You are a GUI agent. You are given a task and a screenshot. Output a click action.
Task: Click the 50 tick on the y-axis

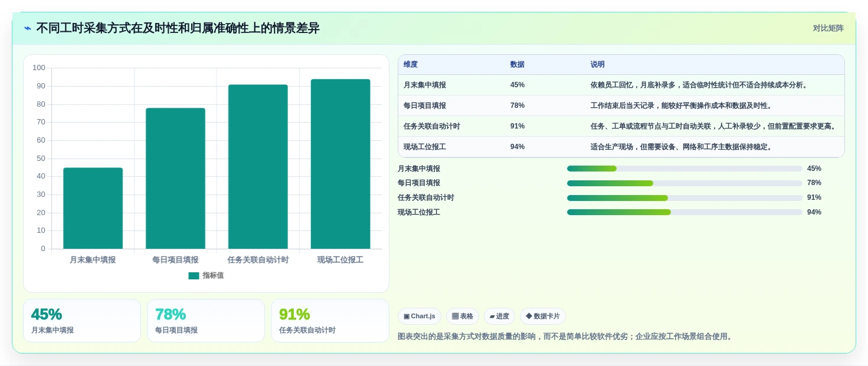tap(41, 159)
